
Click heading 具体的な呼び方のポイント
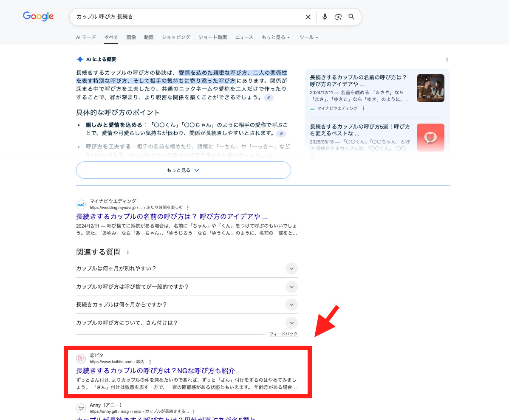[118, 113]
